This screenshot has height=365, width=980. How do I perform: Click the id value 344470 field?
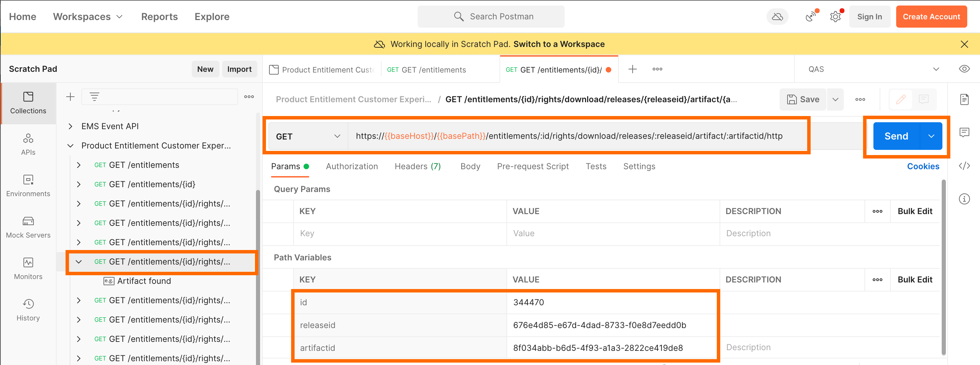(613, 302)
